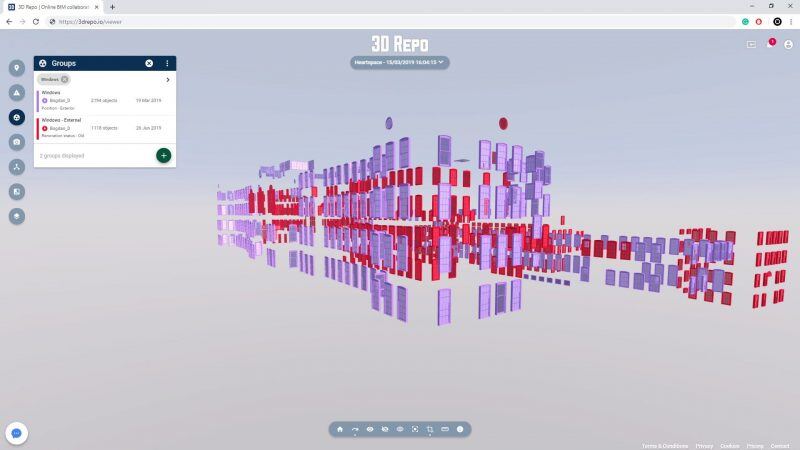Select the 3D Repo browser tab
The width and height of the screenshot is (800, 450).
tap(53, 7)
